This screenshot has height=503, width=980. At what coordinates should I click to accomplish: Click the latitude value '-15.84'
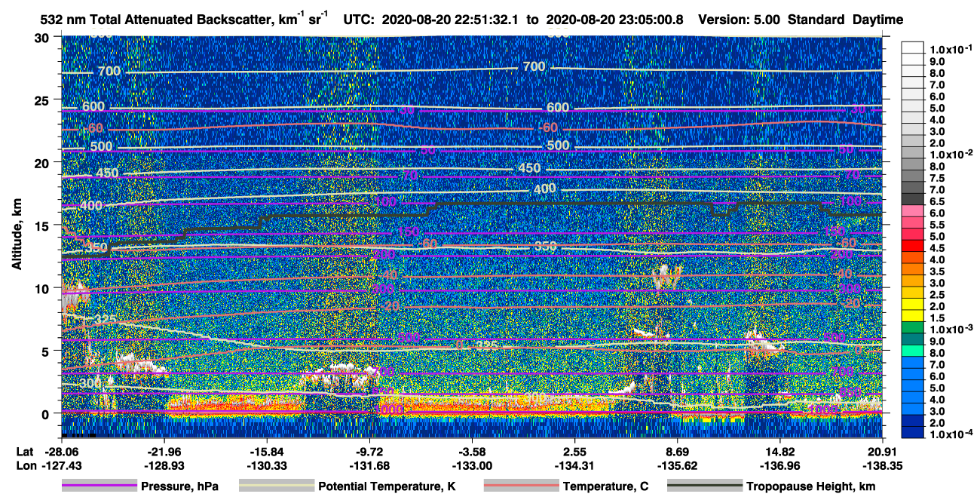click(x=267, y=451)
